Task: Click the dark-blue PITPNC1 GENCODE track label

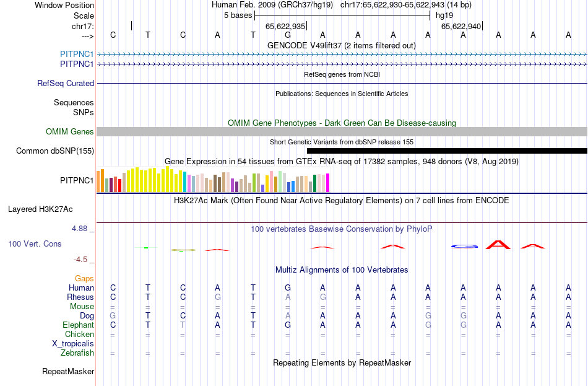Action: pyautogui.click(x=77, y=64)
